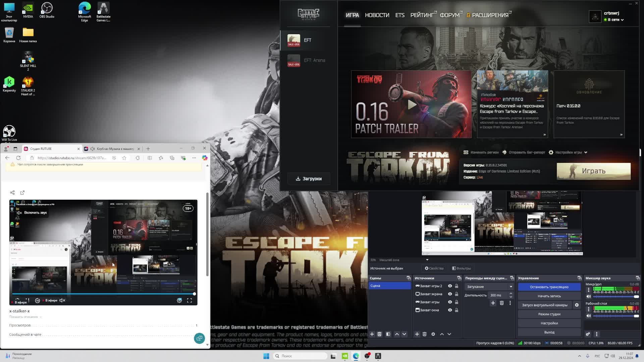
Task: Open stream in new window icon
Action: click(22, 192)
